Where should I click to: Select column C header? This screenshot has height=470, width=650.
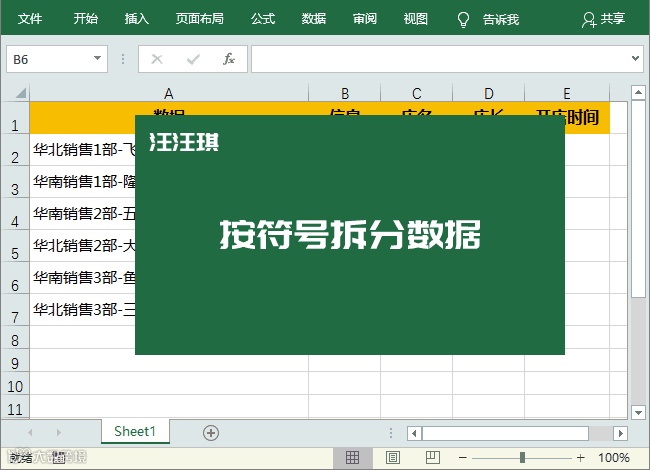click(x=417, y=94)
